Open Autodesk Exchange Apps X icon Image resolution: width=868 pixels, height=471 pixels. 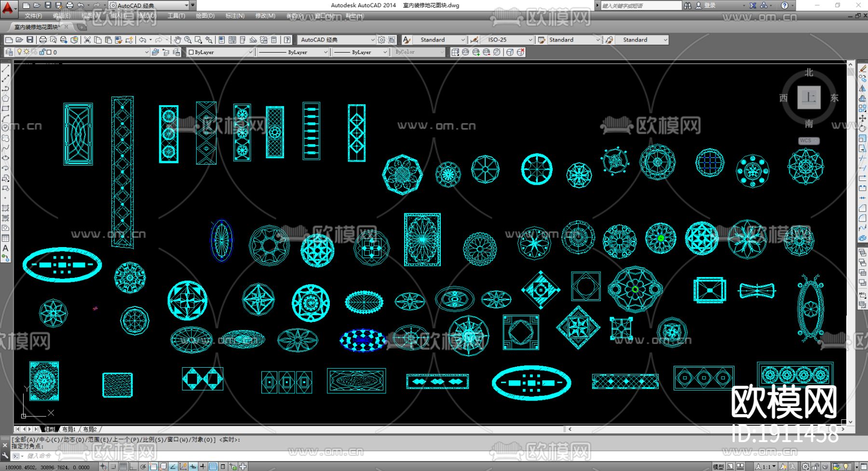pos(753,5)
